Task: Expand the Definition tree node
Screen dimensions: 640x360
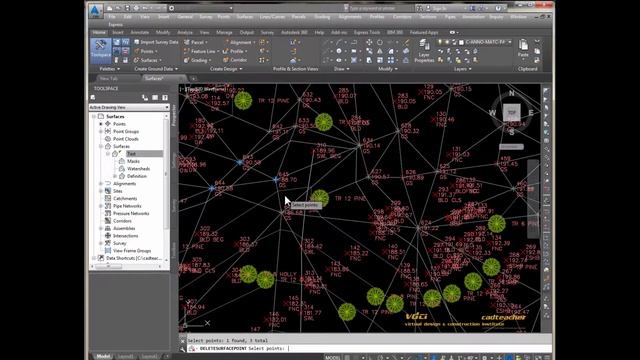Action: pos(115,176)
